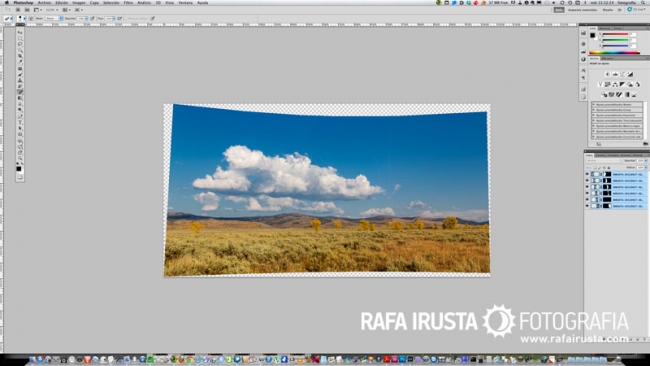Screen dimensions: 650x366
Task: Select the Shape tool
Action: pyautogui.click(x=19, y=134)
